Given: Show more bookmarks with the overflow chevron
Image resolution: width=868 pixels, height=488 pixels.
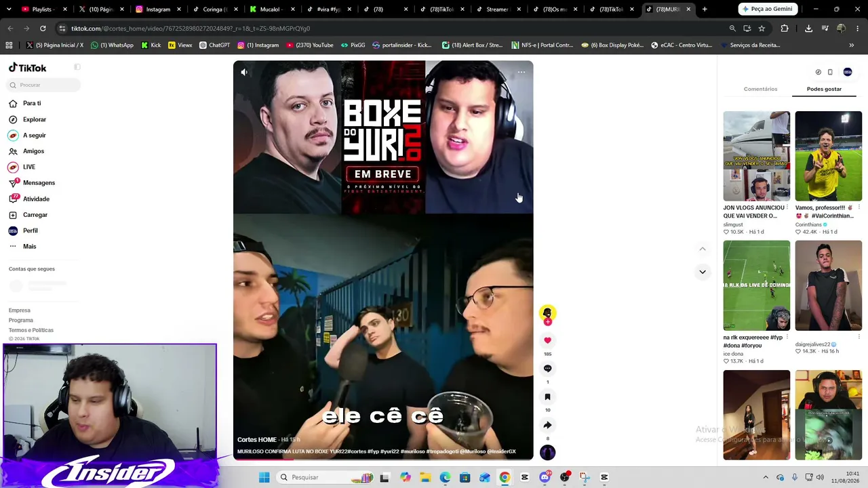Looking at the screenshot, I should pyautogui.click(x=852, y=45).
